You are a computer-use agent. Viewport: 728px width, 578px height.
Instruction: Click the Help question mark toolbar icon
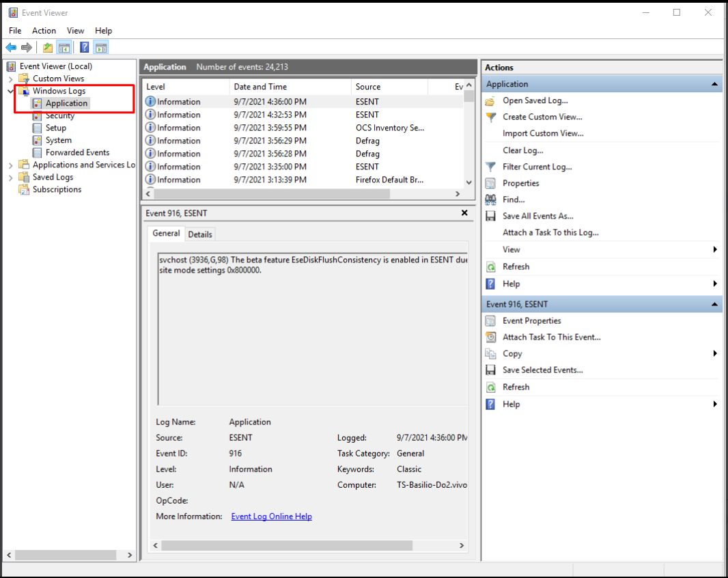click(x=83, y=46)
